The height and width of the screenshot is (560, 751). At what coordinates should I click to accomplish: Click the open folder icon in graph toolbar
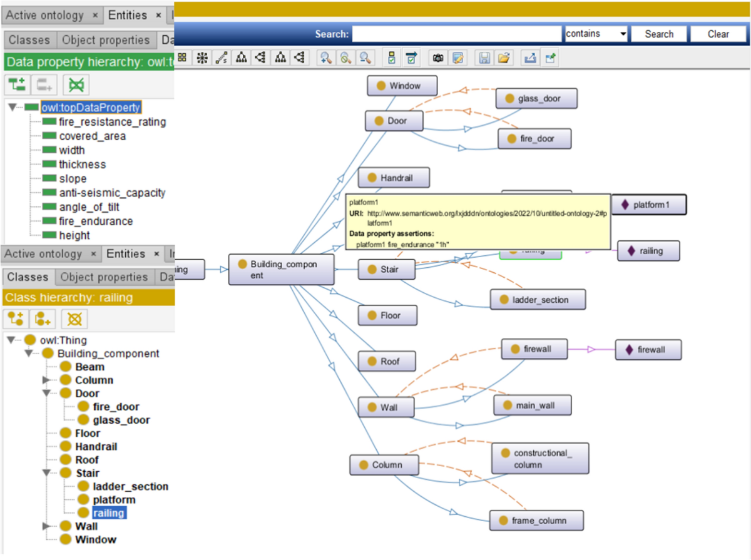pyautogui.click(x=503, y=58)
